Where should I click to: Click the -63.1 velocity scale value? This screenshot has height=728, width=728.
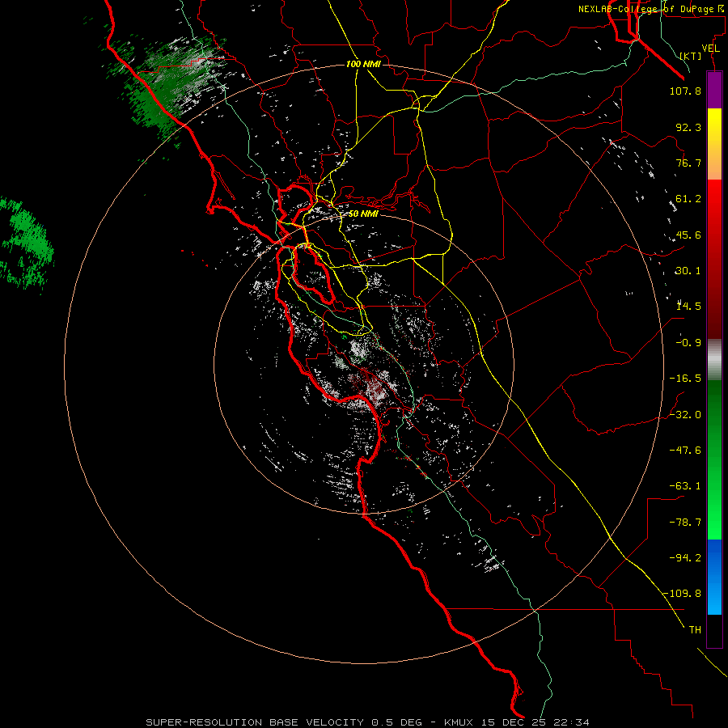coord(685,486)
